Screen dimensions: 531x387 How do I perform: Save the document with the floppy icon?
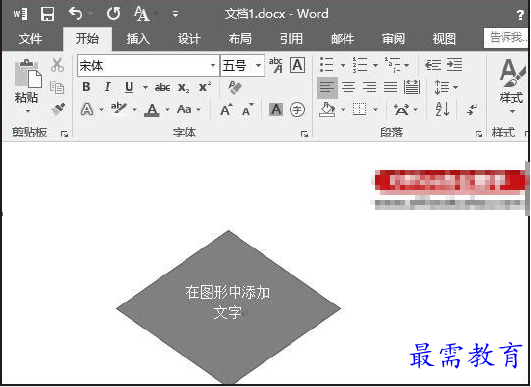[x=47, y=14]
